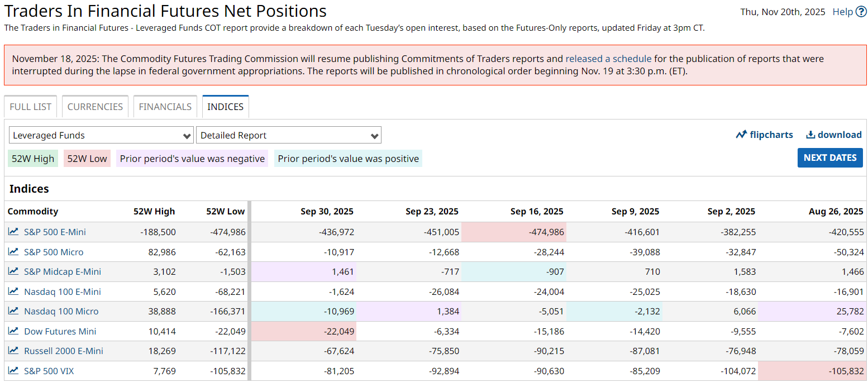The height and width of the screenshot is (387, 868).
Task: Open the Leveraged Funds dropdown
Action: tap(102, 135)
